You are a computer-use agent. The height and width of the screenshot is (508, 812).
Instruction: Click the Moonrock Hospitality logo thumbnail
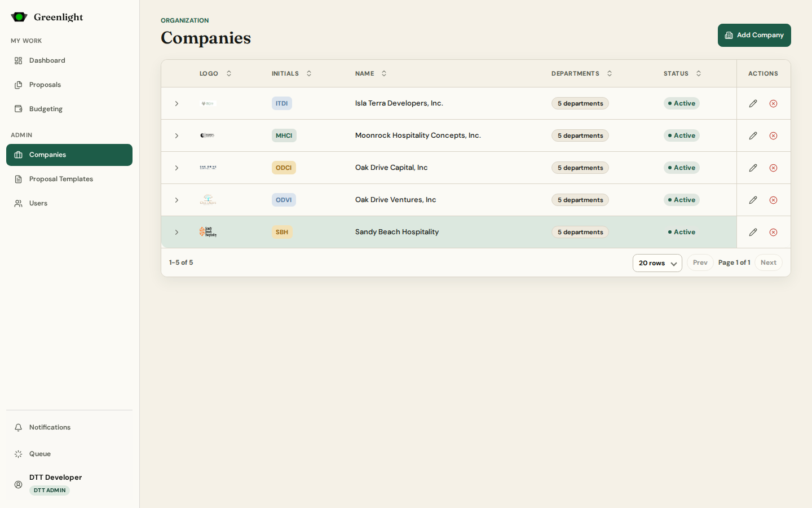point(208,135)
